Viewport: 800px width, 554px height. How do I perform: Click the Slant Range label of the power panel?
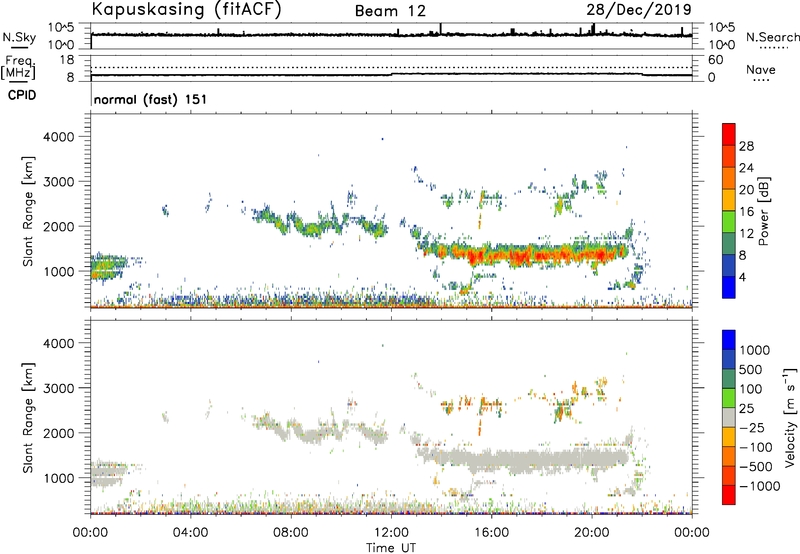(x=28, y=211)
